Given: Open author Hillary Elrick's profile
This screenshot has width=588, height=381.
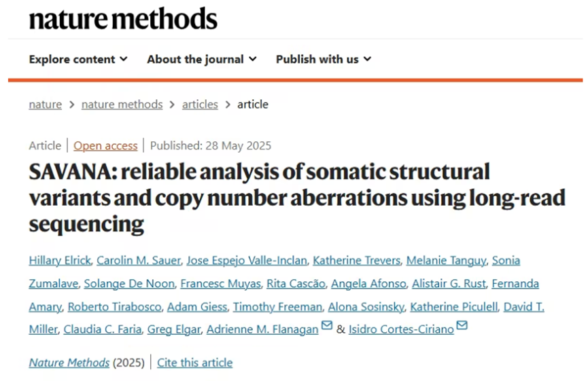Looking at the screenshot, I should point(59,261).
